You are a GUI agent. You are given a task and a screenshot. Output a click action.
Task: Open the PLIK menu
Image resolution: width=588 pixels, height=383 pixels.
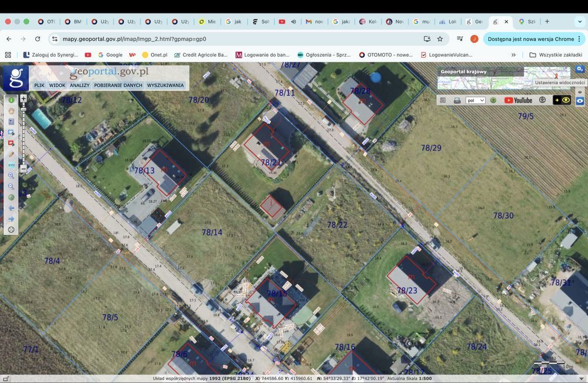click(39, 85)
